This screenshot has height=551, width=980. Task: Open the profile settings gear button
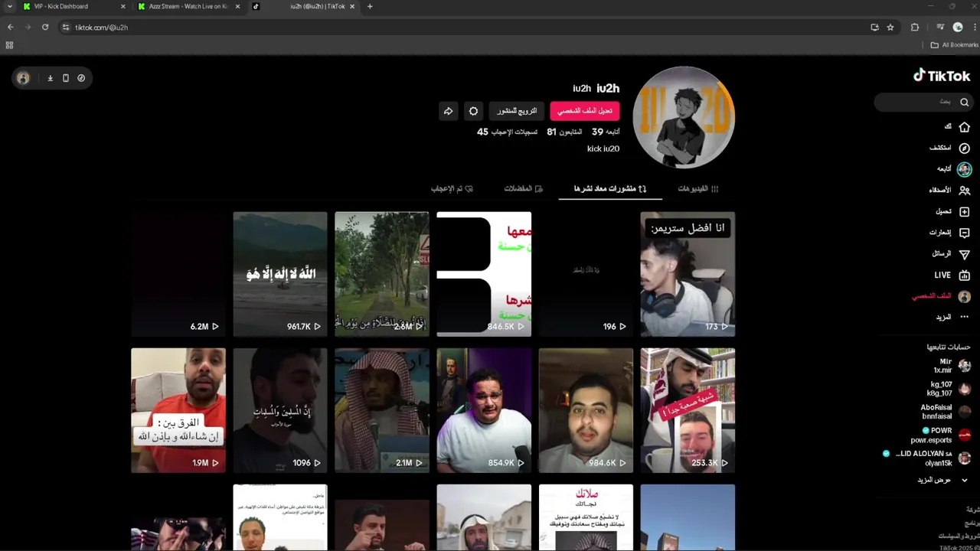coord(473,111)
